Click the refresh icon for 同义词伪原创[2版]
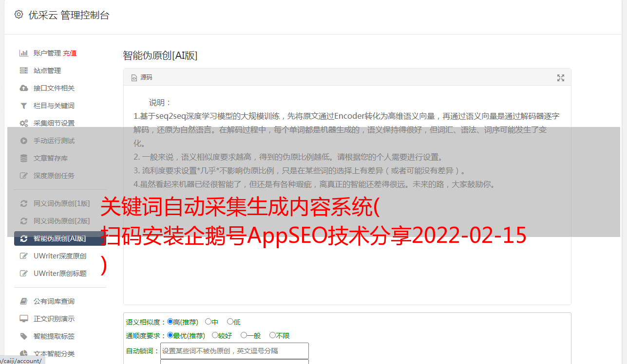 [x=23, y=221]
